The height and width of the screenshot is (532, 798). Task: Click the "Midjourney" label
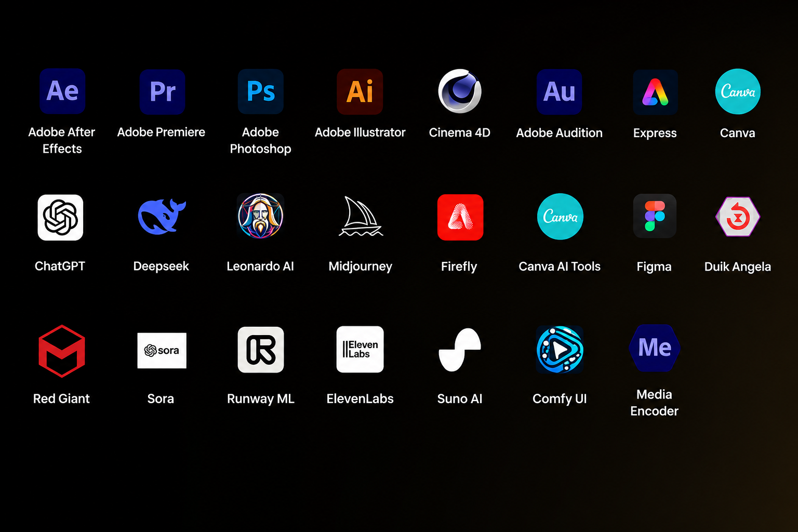[361, 267]
